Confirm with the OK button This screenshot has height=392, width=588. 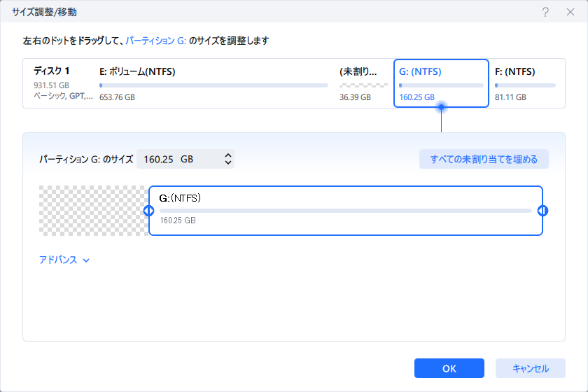pyautogui.click(x=449, y=368)
